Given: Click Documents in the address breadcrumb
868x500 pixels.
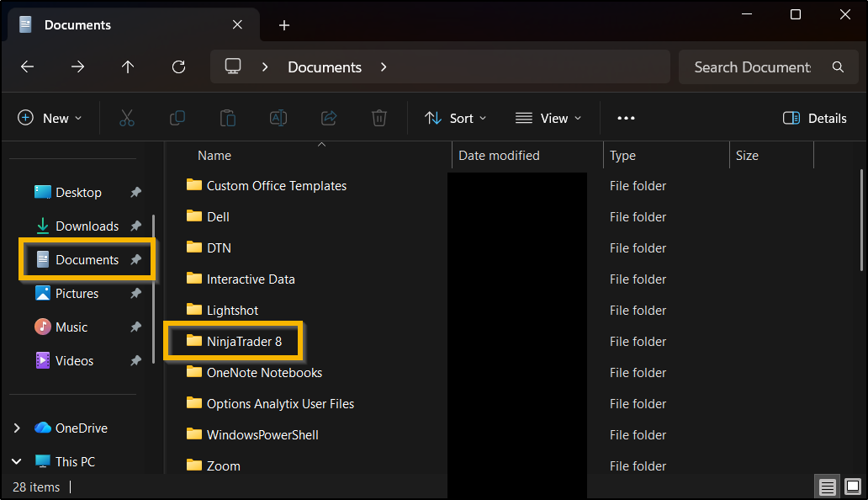Looking at the screenshot, I should click(325, 67).
